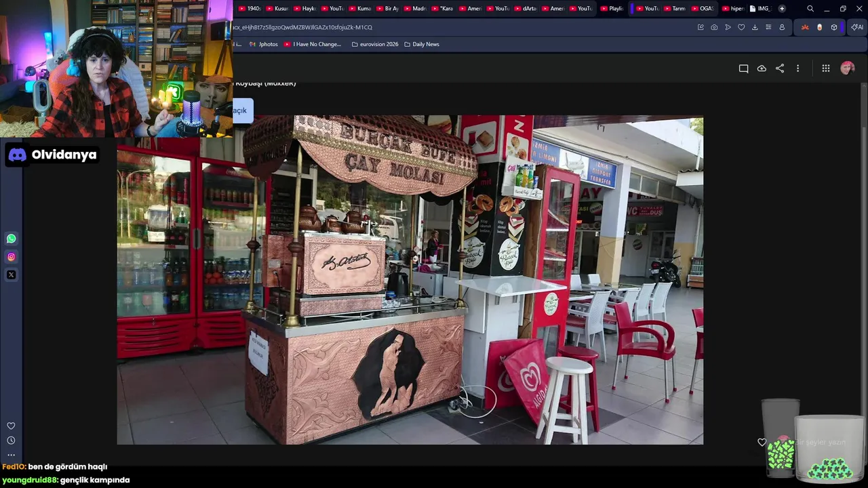Image resolution: width=868 pixels, height=488 pixels.
Task: Click heart icon beside message box
Action: pos(762,442)
